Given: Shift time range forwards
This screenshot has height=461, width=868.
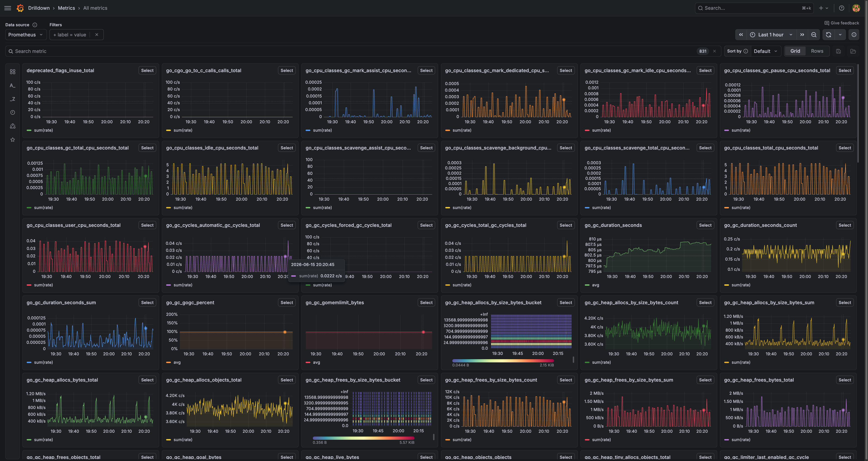Looking at the screenshot, I should click(x=802, y=35).
